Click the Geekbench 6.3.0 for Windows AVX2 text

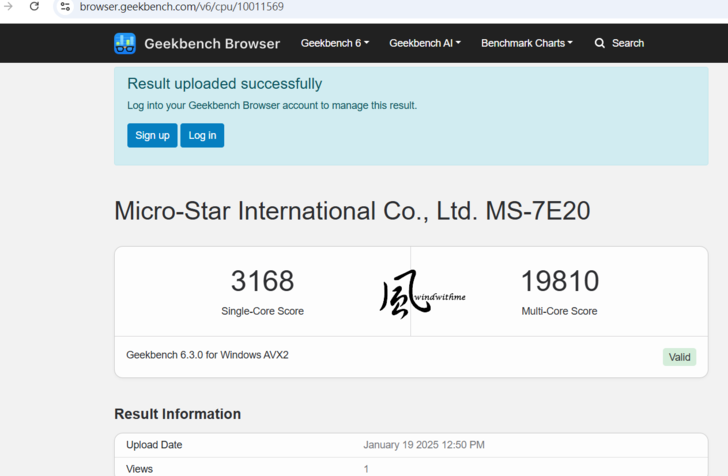tap(207, 355)
